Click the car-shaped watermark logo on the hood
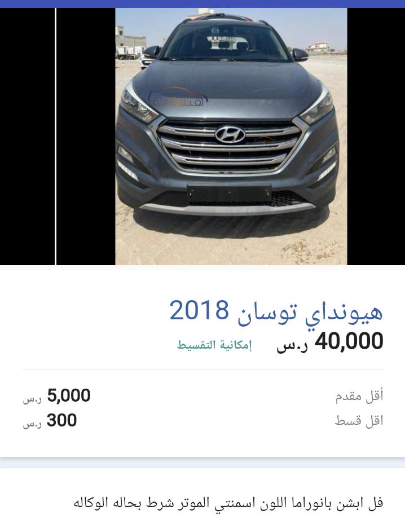This screenshot has height=532, width=405. click(x=178, y=97)
